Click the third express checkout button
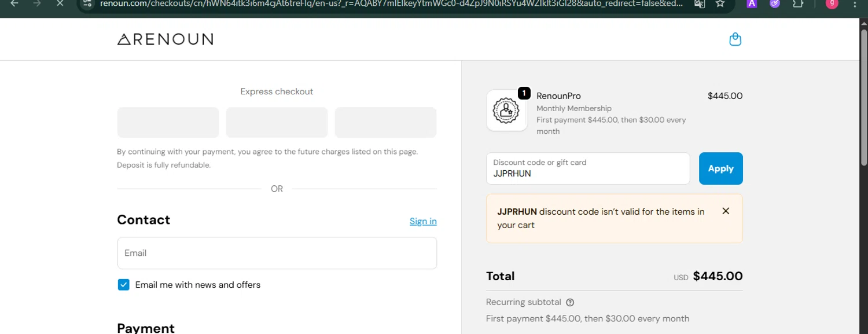The image size is (868, 334). (385, 122)
